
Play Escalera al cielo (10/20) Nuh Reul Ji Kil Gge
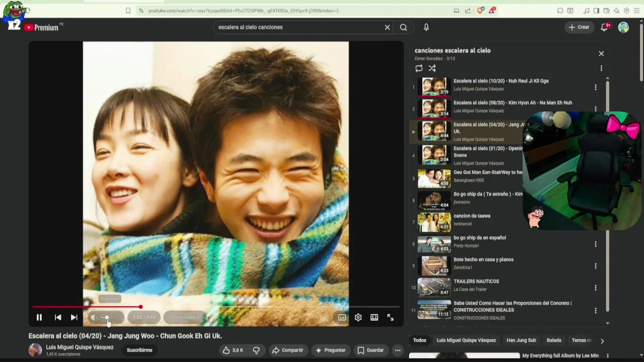click(x=501, y=81)
